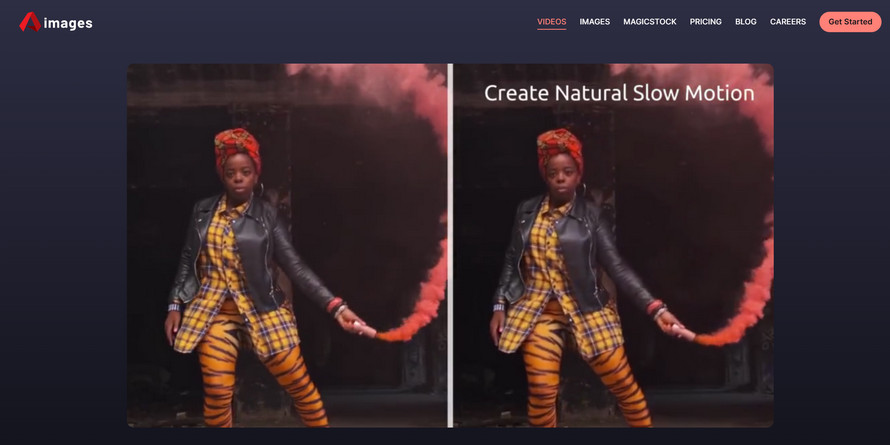View the PRICING page
The height and width of the screenshot is (445, 890).
[x=706, y=22]
